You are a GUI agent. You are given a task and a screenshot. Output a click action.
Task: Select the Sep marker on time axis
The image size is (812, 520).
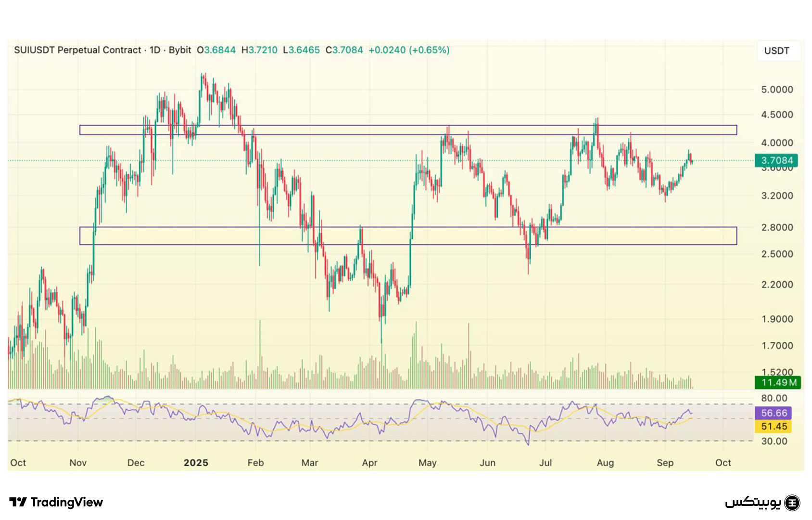(x=665, y=463)
